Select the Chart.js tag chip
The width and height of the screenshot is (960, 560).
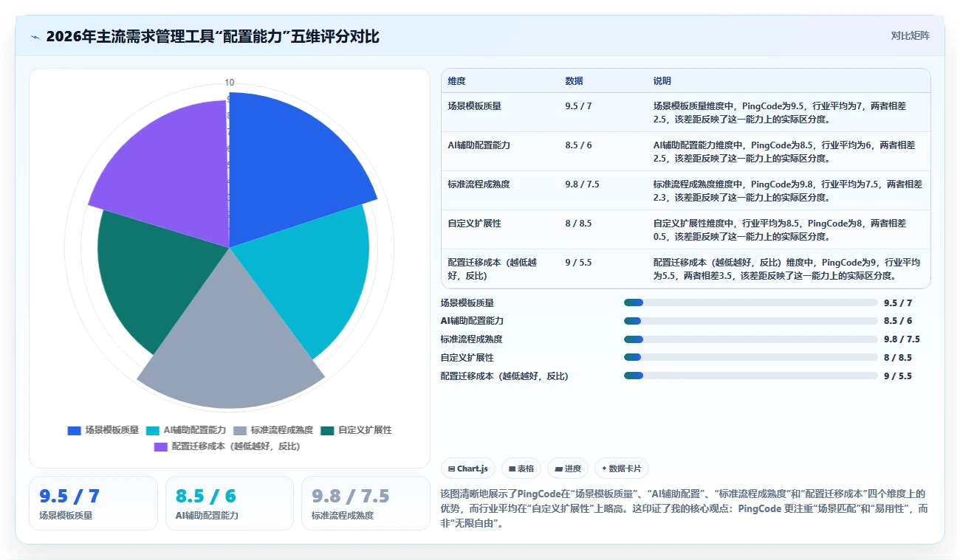[468, 469]
